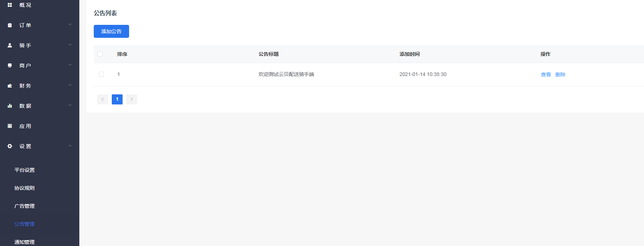
Task: Click the 财务 wallet icon
Action: [x=10, y=86]
